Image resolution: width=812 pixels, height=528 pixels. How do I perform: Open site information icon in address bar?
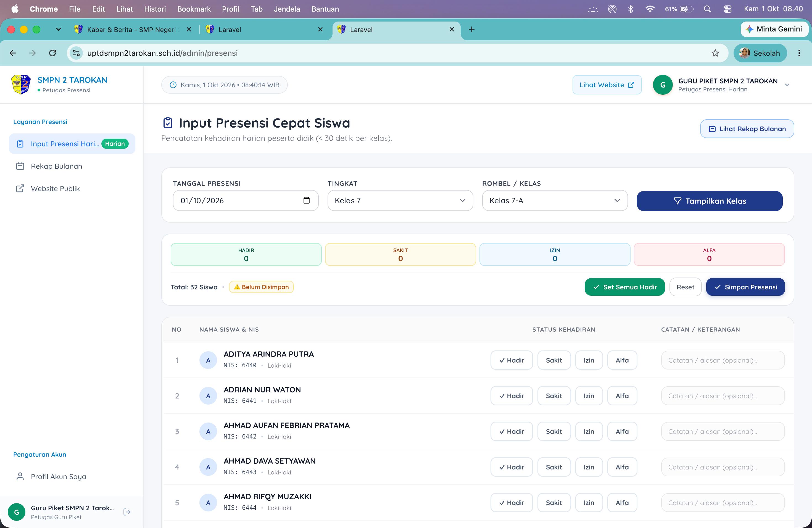coord(76,53)
